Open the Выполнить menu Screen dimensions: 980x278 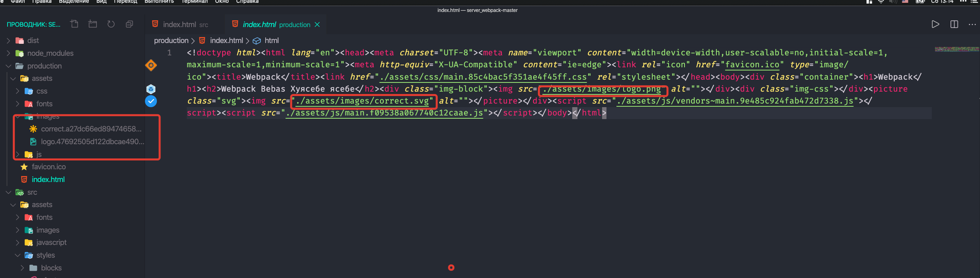(x=159, y=2)
